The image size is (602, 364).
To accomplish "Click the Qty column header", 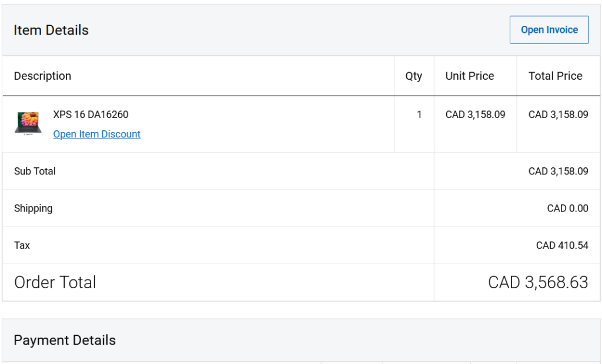I will 413,76.
